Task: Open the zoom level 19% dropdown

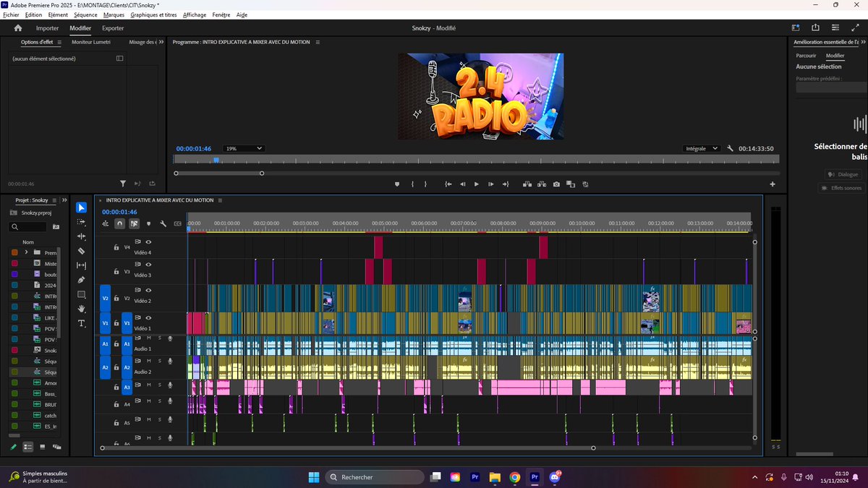Action: click(x=243, y=148)
